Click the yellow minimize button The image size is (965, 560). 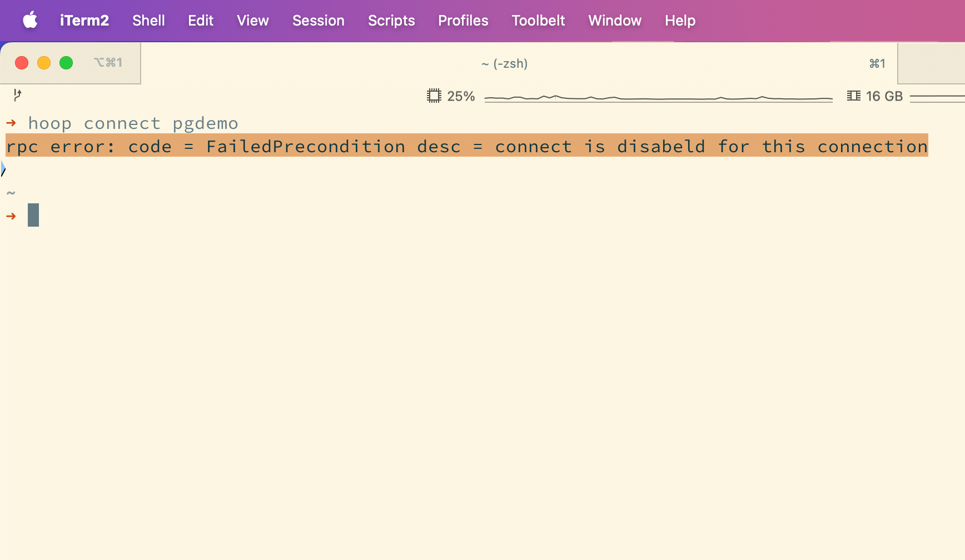click(x=44, y=63)
